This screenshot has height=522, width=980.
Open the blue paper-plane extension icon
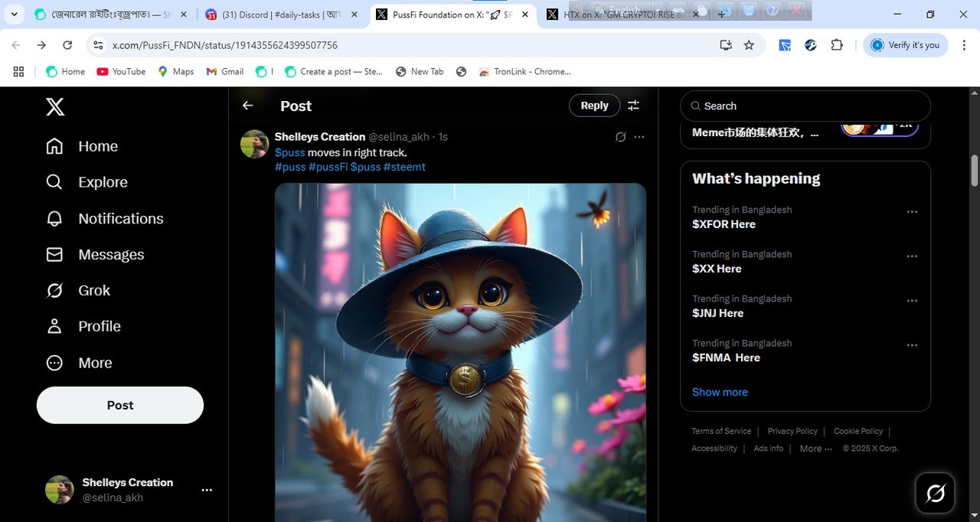(x=785, y=45)
